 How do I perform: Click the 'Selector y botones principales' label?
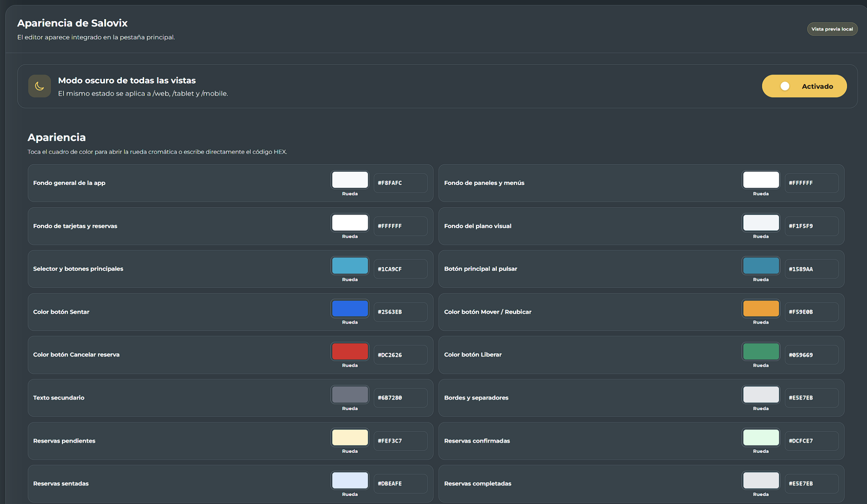pos(78,269)
